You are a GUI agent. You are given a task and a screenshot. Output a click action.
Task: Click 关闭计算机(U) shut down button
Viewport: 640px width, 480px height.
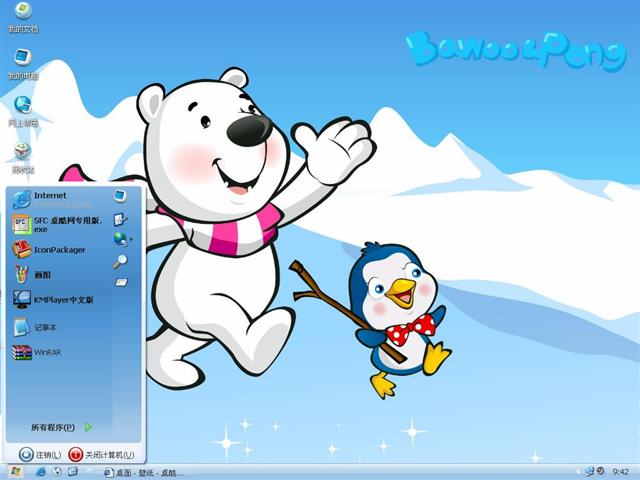[x=101, y=455]
